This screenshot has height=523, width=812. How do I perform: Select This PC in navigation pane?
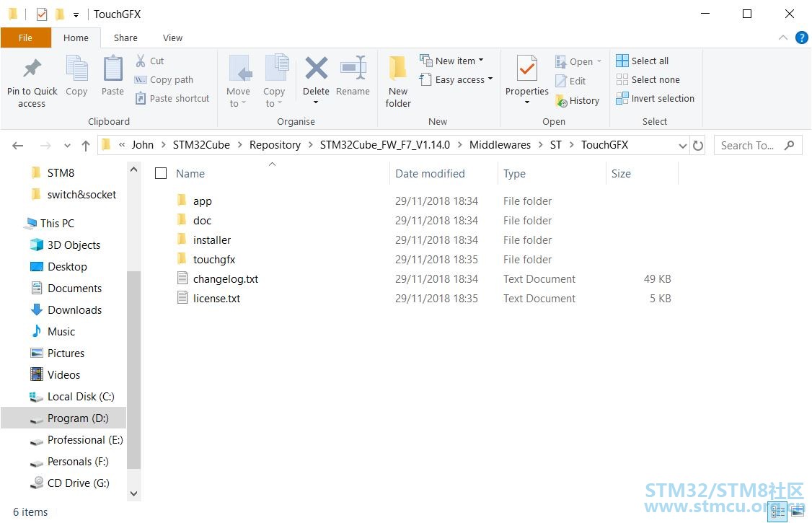pyautogui.click(x=50, y=223)
